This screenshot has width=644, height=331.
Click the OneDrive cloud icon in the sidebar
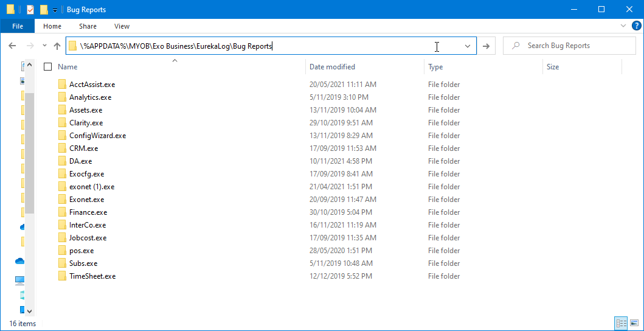pyautogui.click(x=20, y=261)
